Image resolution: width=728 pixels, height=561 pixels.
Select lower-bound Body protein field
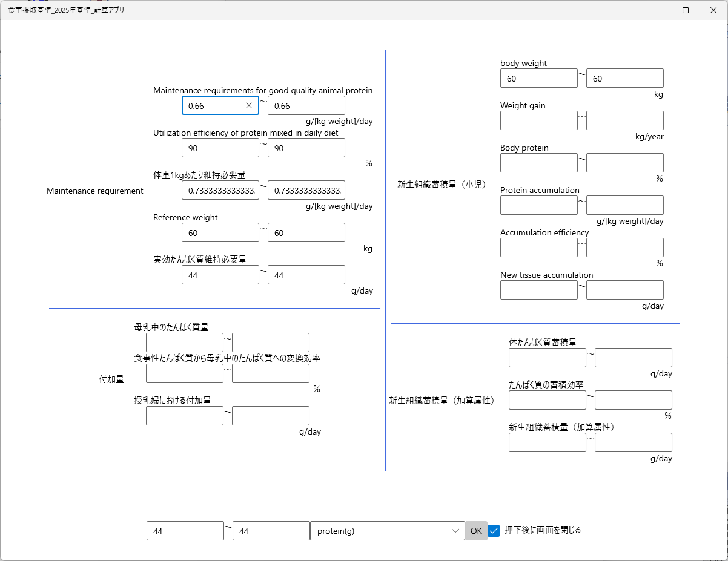pos(539,163)
